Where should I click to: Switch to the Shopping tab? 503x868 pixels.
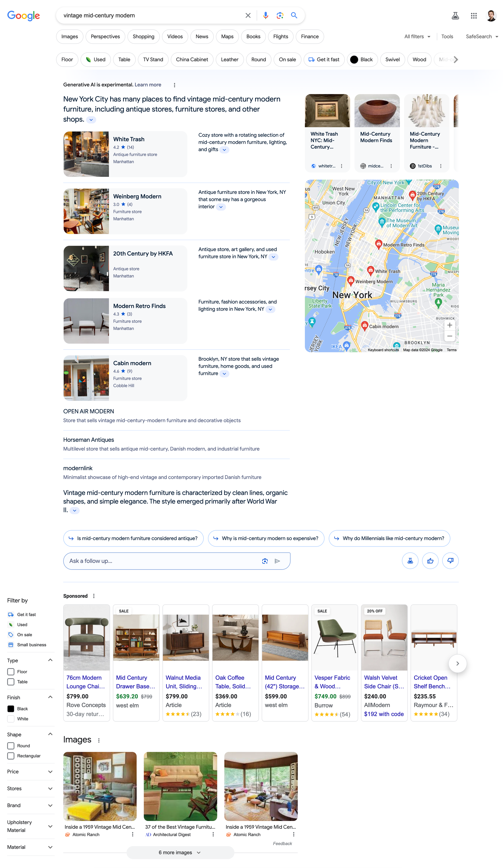tap(143, 36)
